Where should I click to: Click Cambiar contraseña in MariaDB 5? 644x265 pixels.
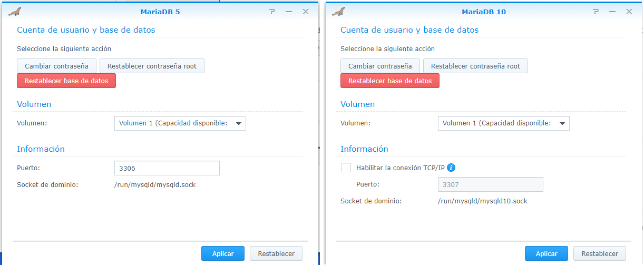(56, 66)
